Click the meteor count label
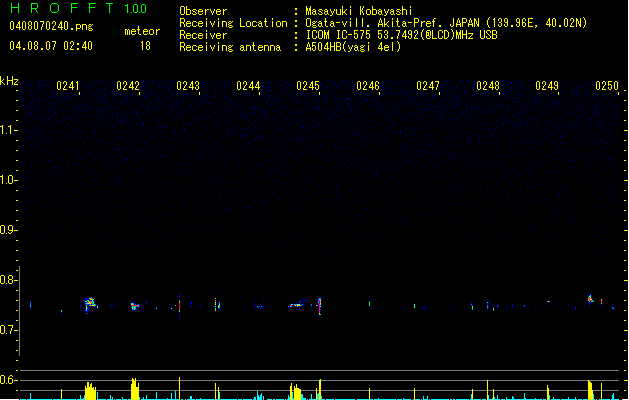 click(x=142, y=31)
